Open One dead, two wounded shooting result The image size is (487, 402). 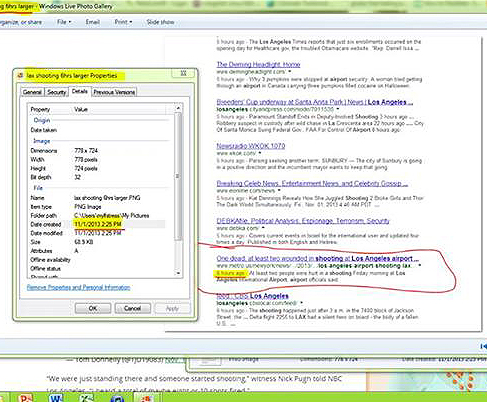(318, 258)
